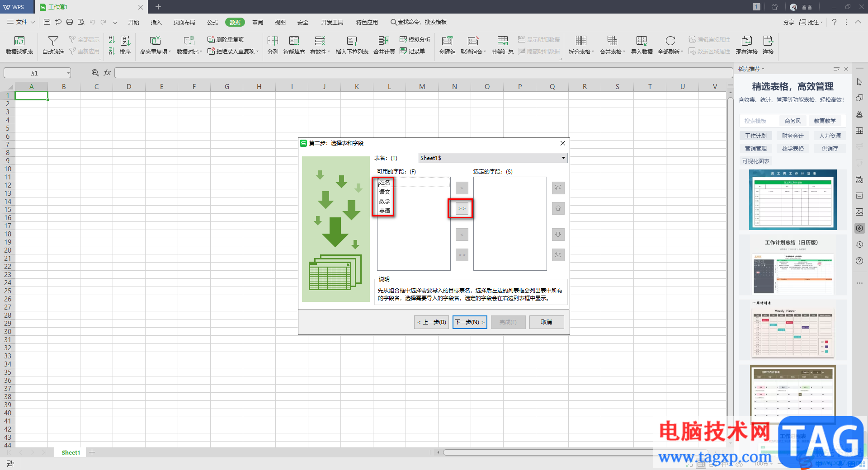
Task: Click the move up arrow in dialog
Action: [x=558, y=208]
